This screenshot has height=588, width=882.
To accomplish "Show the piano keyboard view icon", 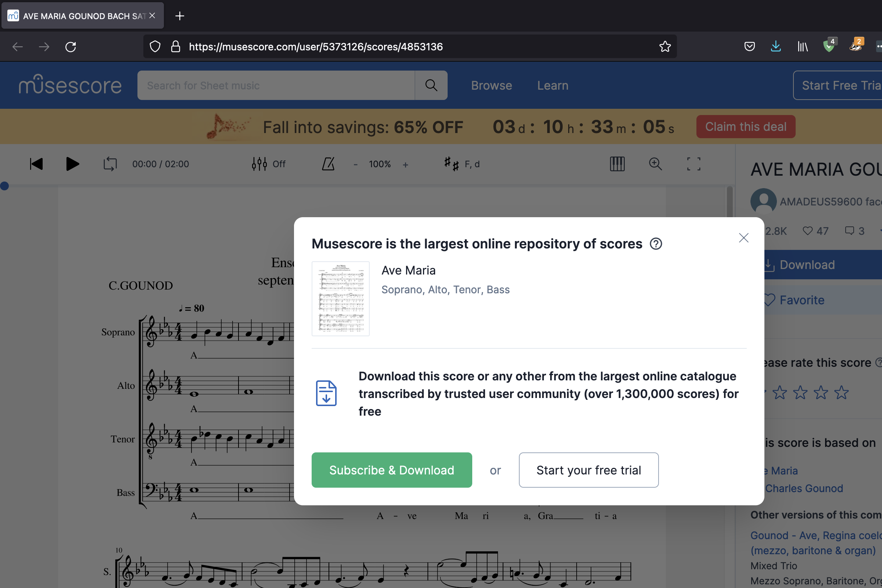I will (617, 164).
